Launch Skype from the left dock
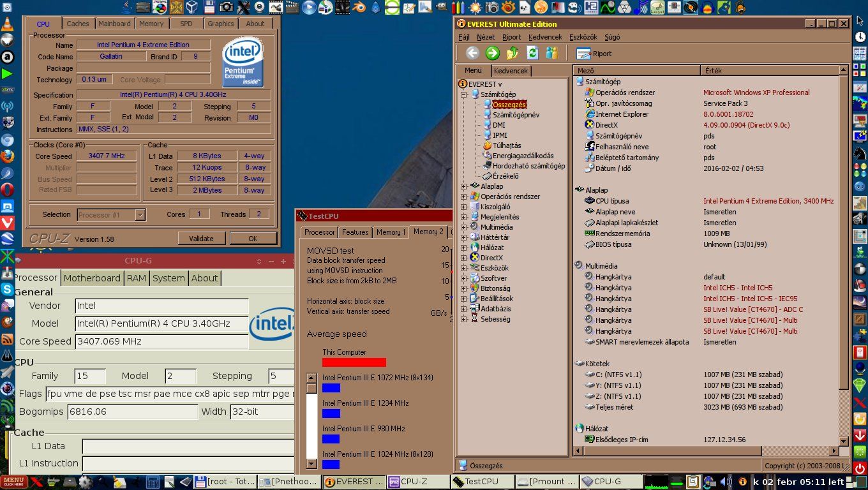 (7, 289)
